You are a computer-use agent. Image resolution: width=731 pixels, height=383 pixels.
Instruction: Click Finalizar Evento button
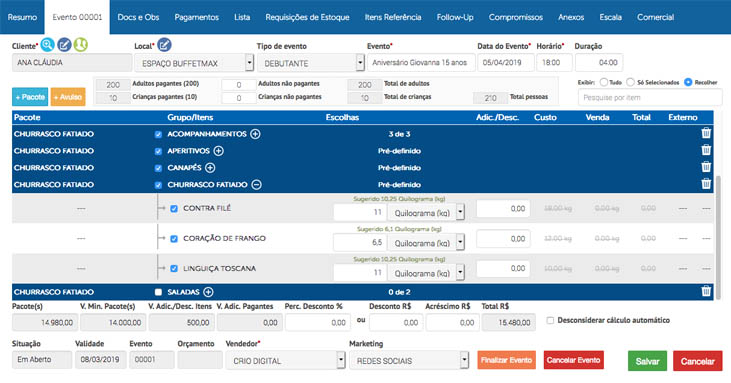pyautogui.click(x=506, y=360)
